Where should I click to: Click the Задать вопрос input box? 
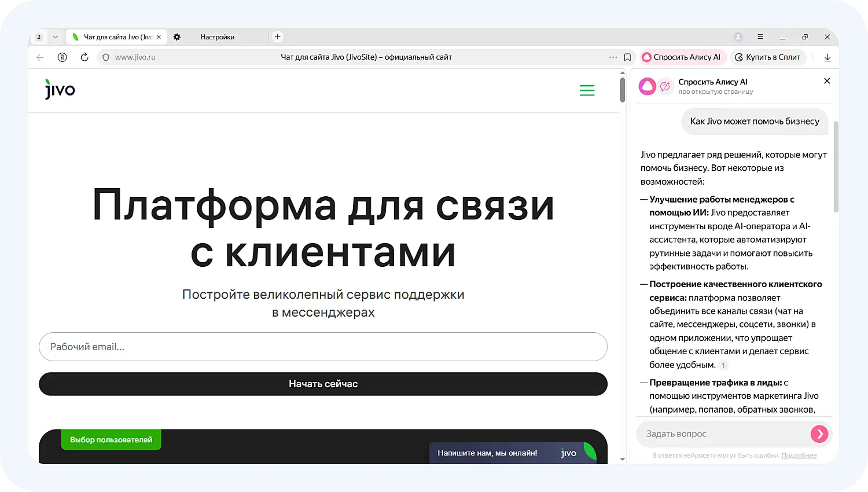pos(712,434)
